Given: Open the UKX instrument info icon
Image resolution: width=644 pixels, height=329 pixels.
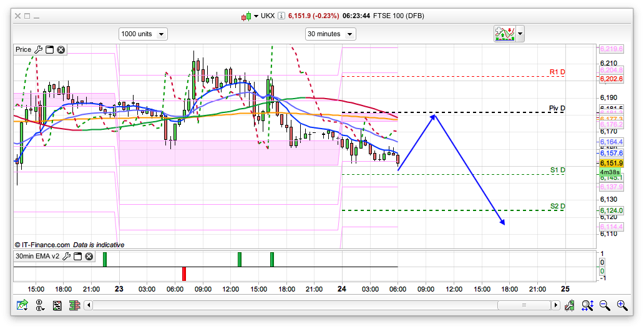Looking at the screenshot, I should click(x=281, y=16).
